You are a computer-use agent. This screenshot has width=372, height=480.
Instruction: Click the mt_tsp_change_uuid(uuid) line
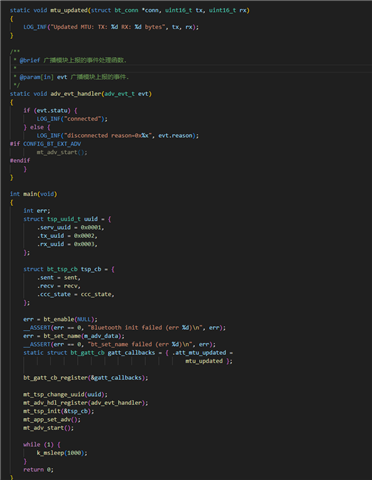pos(65,394)
